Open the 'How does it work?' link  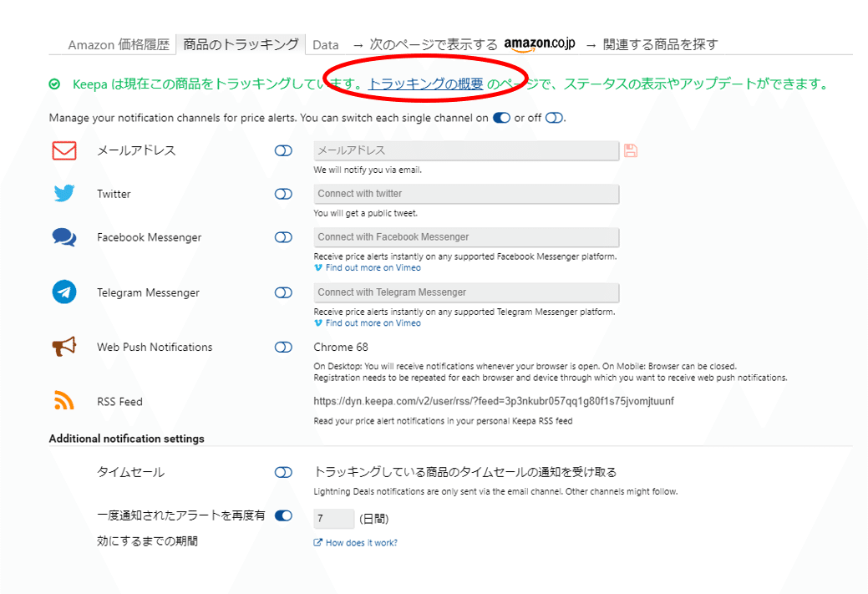click(362, 543)
